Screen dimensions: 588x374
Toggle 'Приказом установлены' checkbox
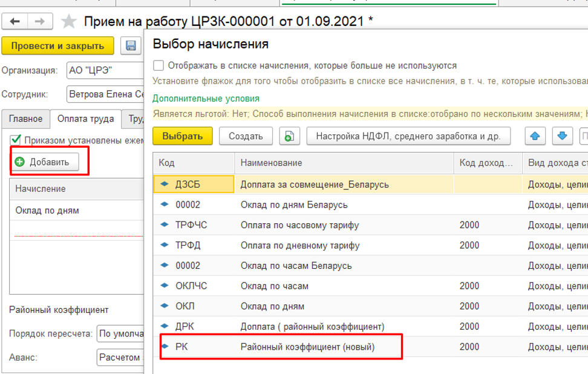(15, 140)
